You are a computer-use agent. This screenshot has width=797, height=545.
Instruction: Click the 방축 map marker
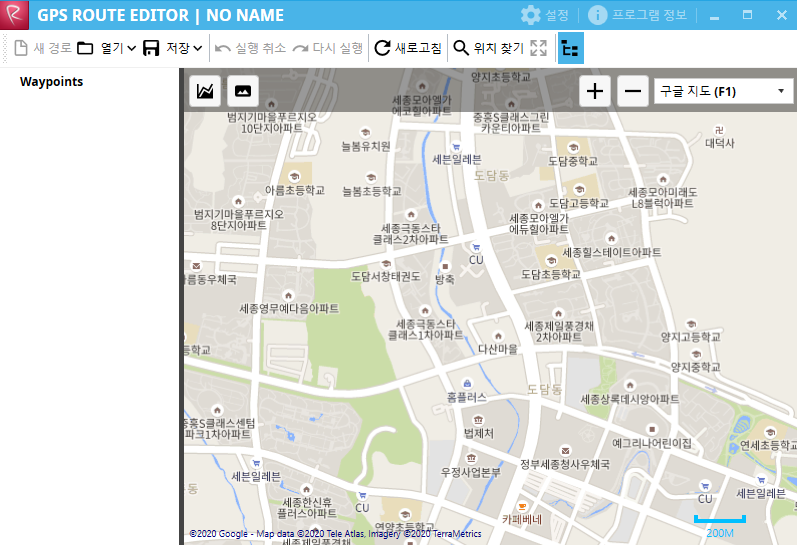[445, 266]
